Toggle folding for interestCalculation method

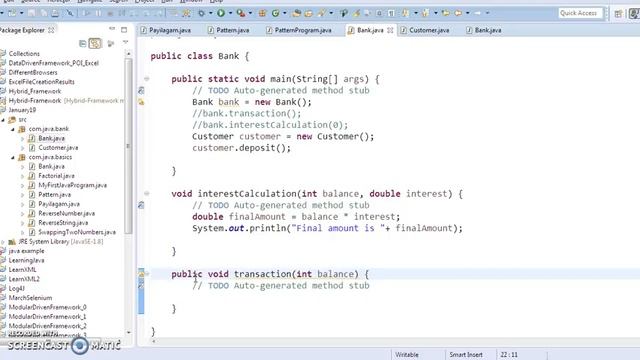click(147, 193)
